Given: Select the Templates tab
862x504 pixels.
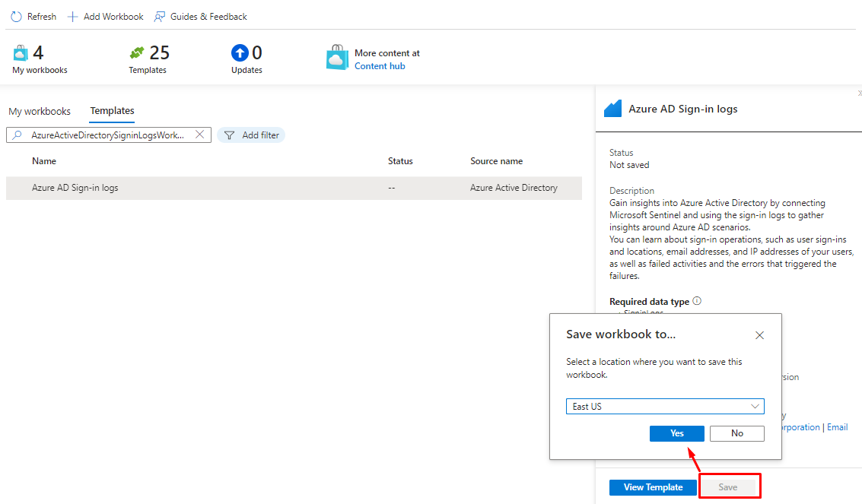Looking at the screenshot, I should click(112, 111).
